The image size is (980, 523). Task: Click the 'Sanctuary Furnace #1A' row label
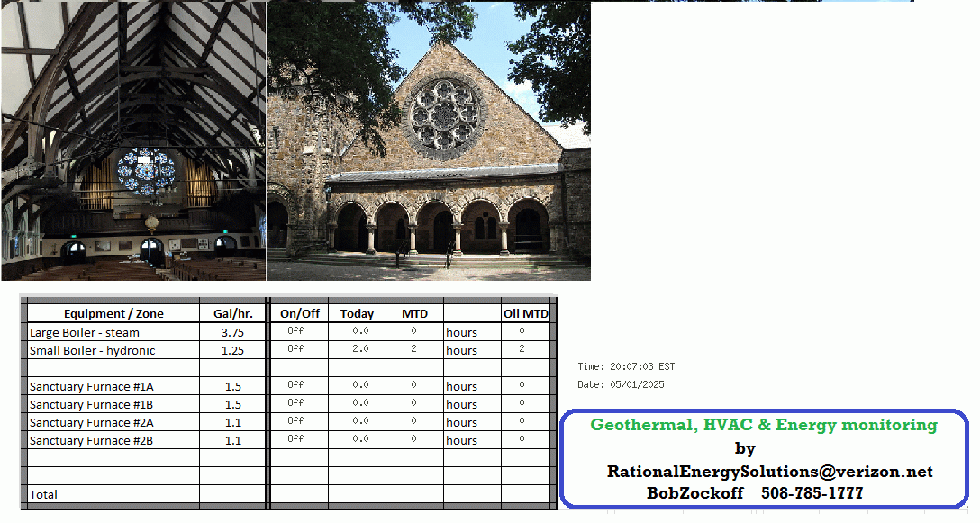91,387
